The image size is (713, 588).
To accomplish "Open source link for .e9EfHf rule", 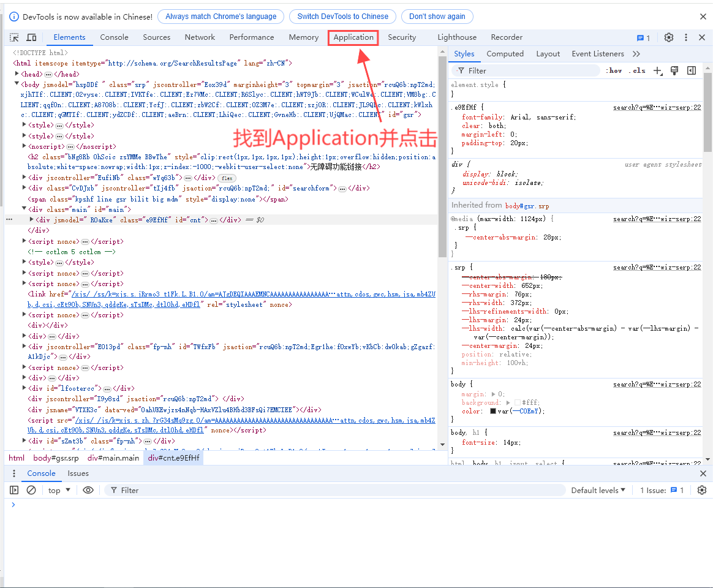I will [657, 108].
